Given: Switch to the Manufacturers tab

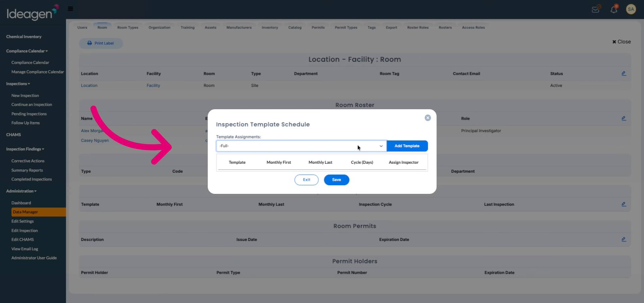Looking at the screenshot, I should 239,28.
